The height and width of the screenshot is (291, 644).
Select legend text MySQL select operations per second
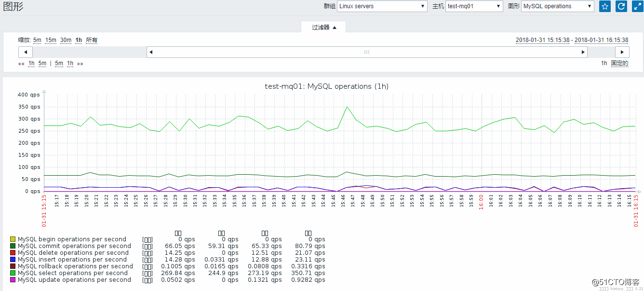pyautogui.click(x=73, y=273)
